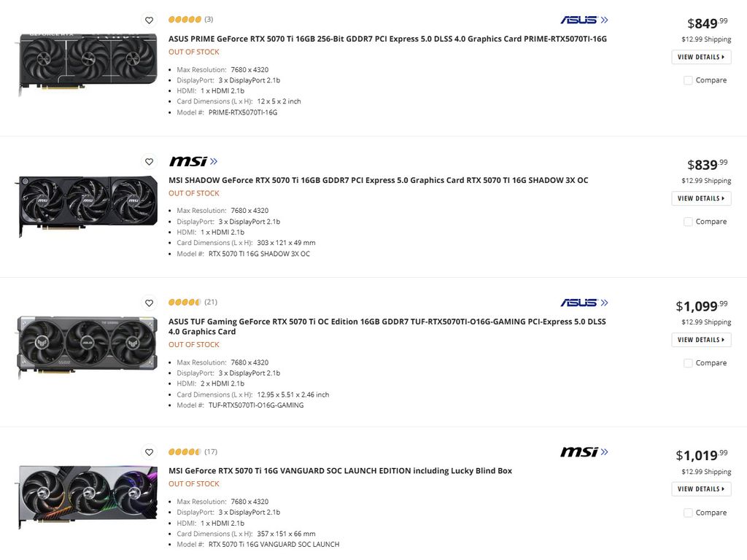The width and height of the screenshot is (747, 560).
Task: Tick Compare box for ASUS TUF Gaming
Action: (688, 363)
